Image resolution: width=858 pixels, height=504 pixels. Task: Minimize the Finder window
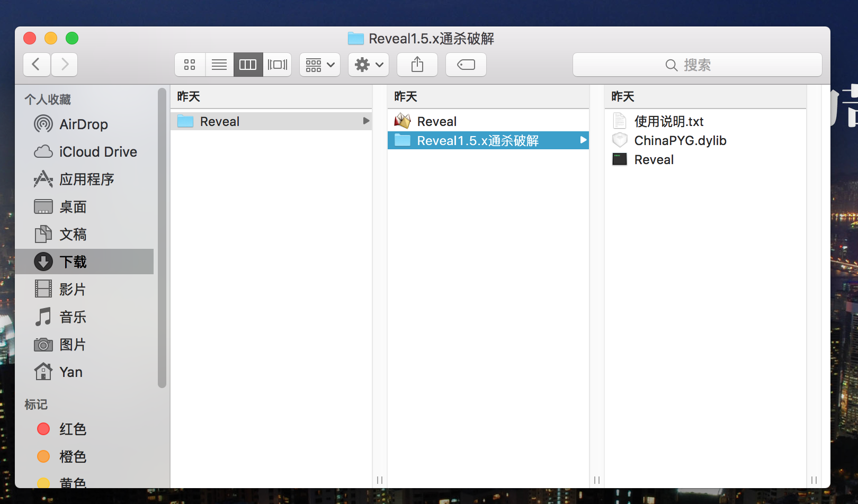(x=51, y=38)
